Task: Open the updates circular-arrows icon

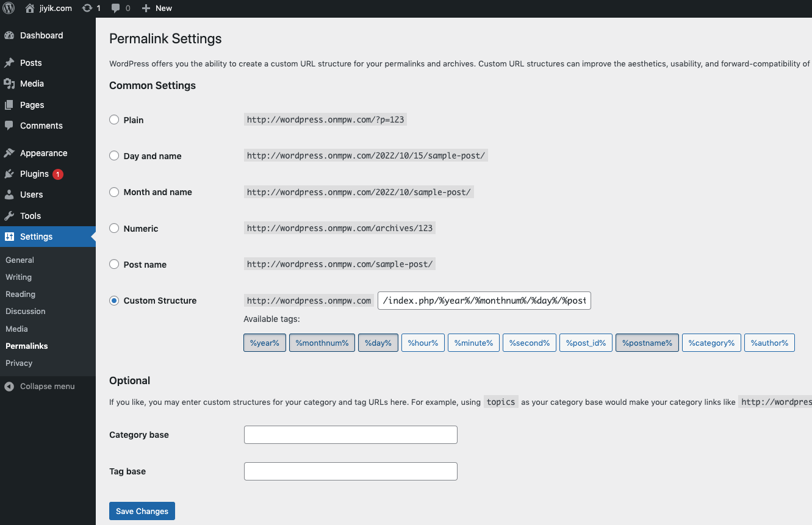Action: [87, 9]
